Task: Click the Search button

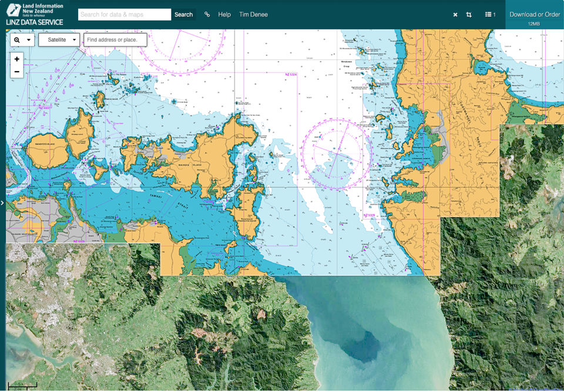Action: (x=183, y=14)
